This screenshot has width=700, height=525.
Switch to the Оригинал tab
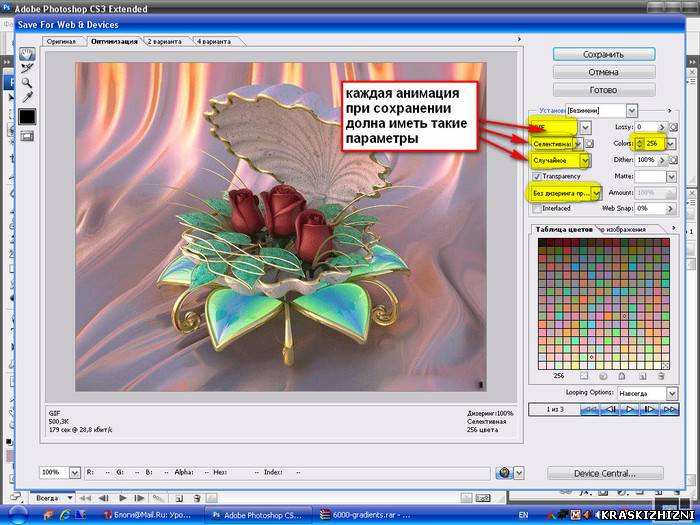pos(62,41)
